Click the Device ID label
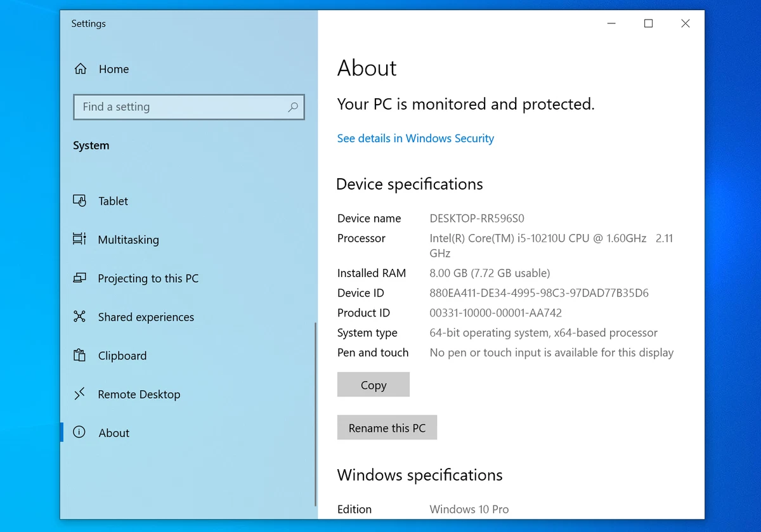The width and height of the screenshot is (761, 532). [361, 293]
